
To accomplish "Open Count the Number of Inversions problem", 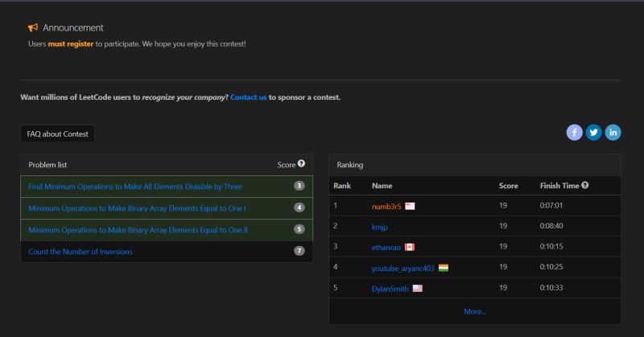I will [80, 252].
